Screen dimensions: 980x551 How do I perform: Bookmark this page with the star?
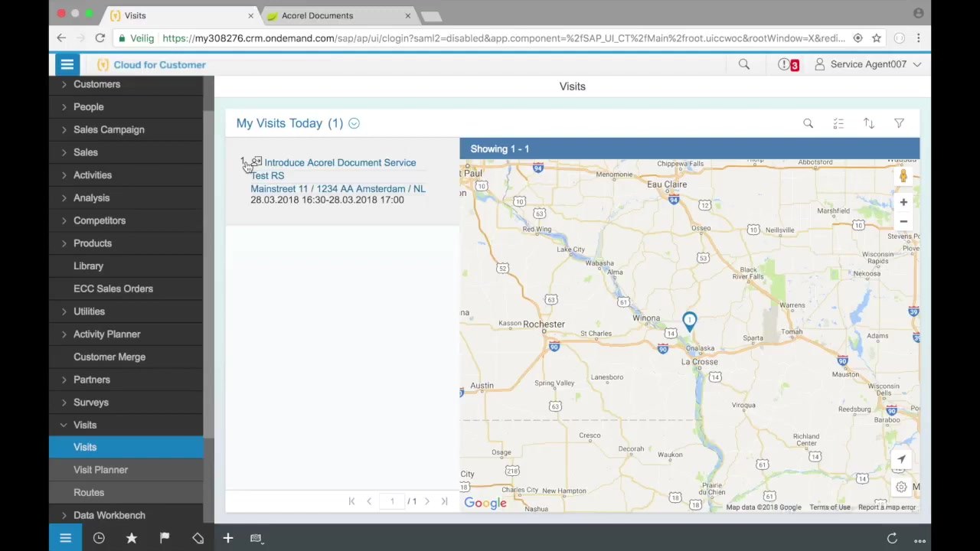click(x=877, y=38)
